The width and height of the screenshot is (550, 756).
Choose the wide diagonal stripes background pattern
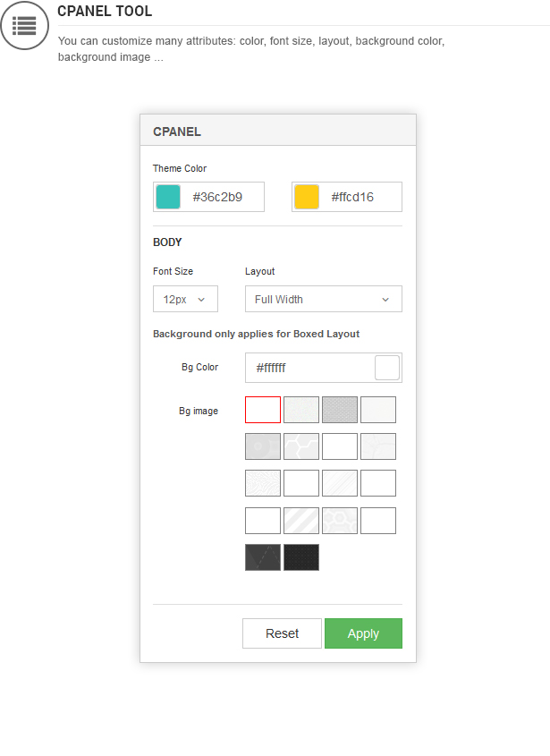pos(301,521)
